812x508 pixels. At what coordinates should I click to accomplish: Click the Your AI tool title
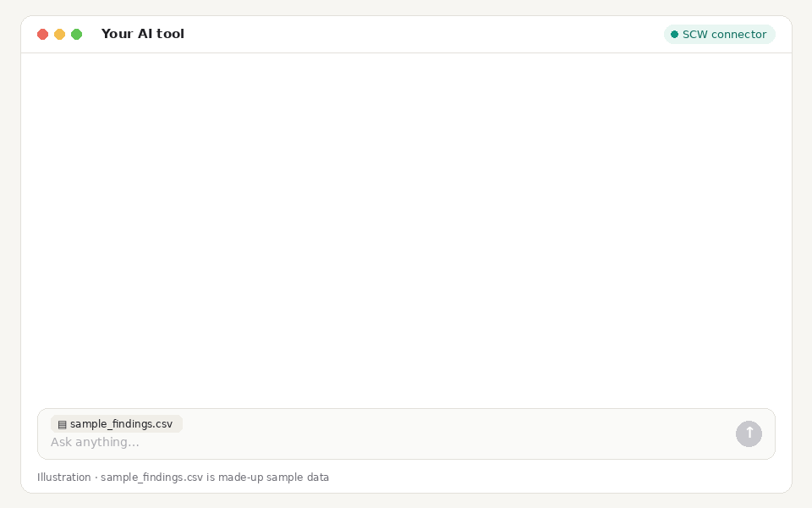[x=142, y=34]
